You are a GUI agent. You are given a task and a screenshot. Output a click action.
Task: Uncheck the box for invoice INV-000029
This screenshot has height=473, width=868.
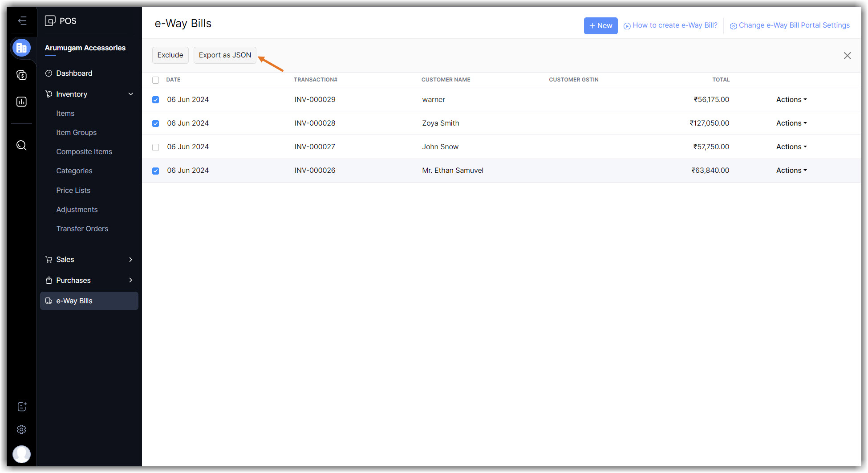tap(155, 100)
